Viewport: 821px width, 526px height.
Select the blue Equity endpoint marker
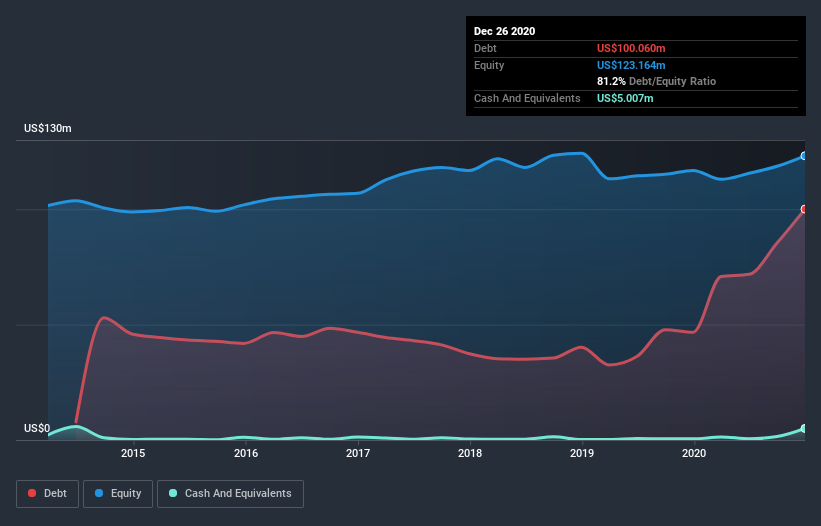click(x=804, y=156)
